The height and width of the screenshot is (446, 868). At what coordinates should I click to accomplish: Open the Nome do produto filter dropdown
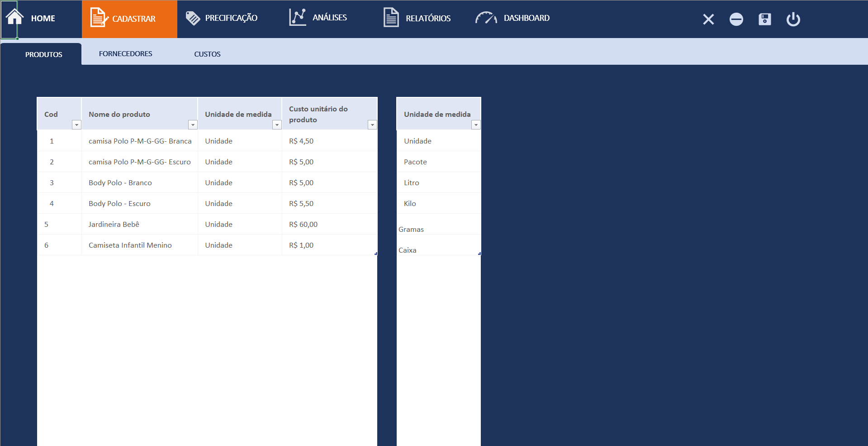(x=193, y=125)
